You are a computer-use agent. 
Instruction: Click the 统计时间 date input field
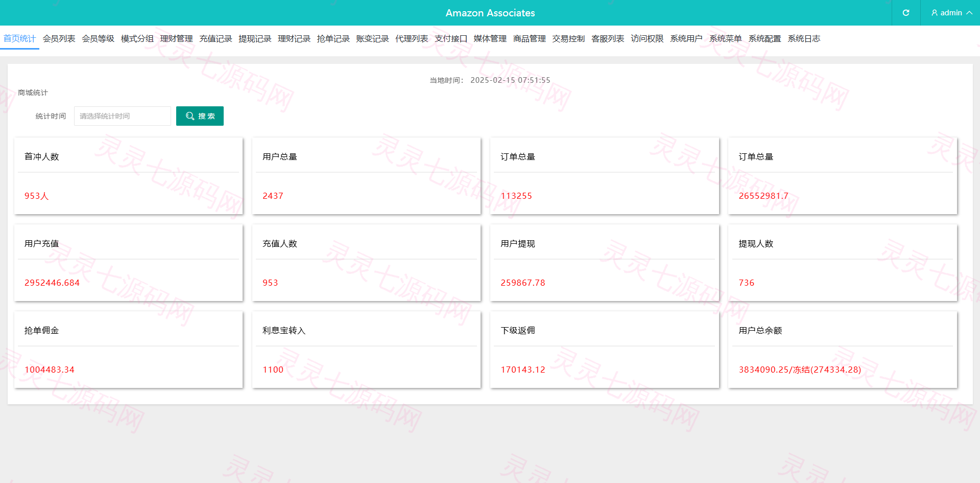123,116
